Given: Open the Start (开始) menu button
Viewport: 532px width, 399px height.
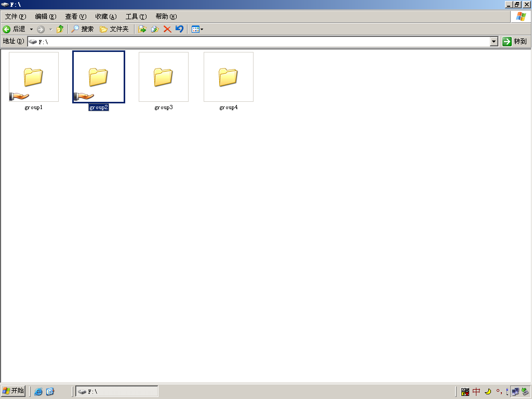Looking at the screenshot, I should click(13, 391).
